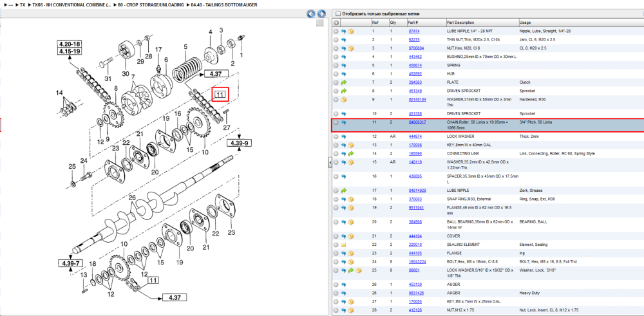Open part number link 165590
This screenshot has height=316, width=644.
click(x=415, y=153)
